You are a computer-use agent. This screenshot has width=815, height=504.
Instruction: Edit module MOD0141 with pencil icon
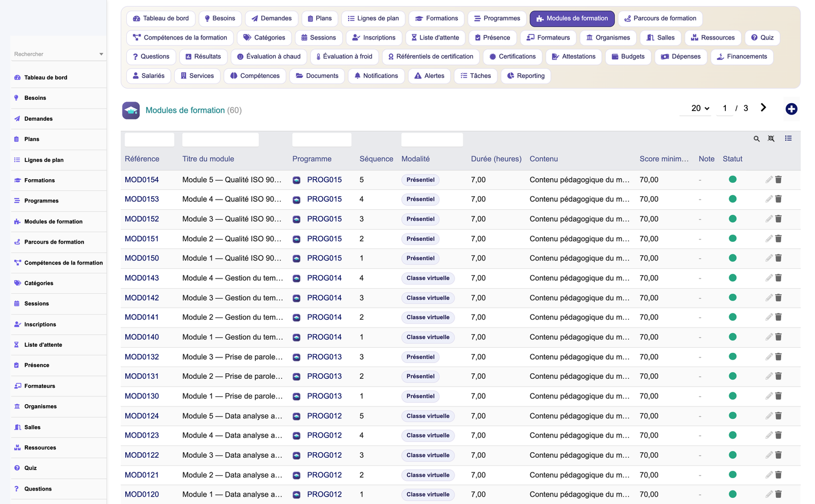click(769, 317)
